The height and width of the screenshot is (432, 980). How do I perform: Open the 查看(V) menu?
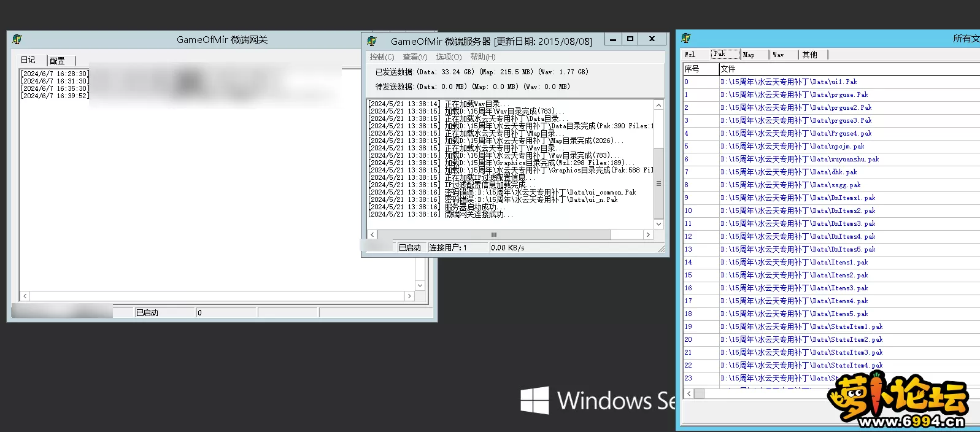(x=415, y=57)
